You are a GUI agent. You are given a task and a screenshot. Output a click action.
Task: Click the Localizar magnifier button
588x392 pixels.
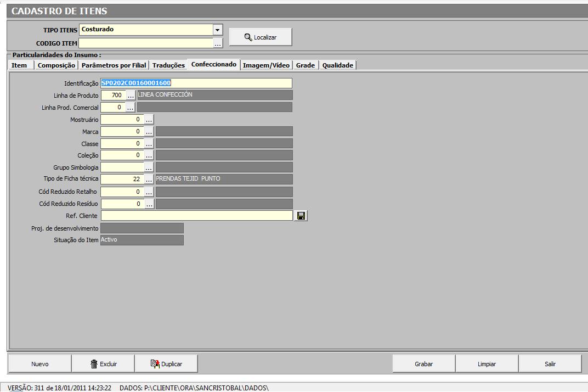[x=261, y=37]
